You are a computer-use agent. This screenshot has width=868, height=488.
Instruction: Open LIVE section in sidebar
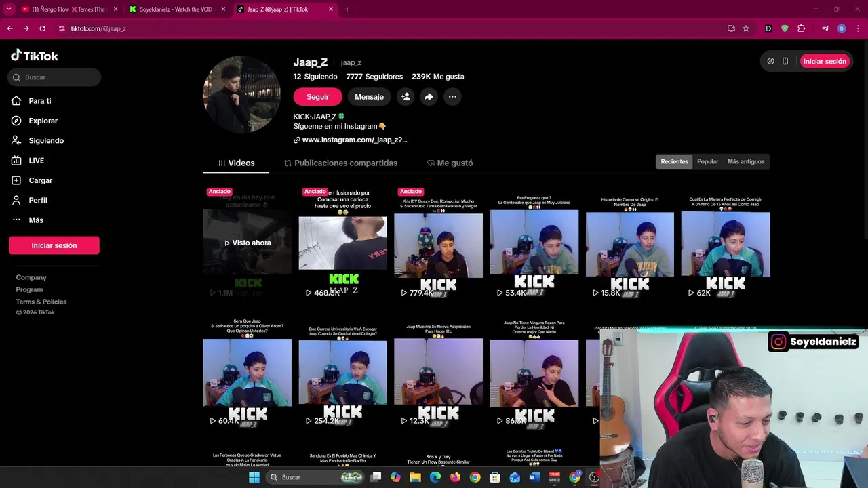(36, 161)
